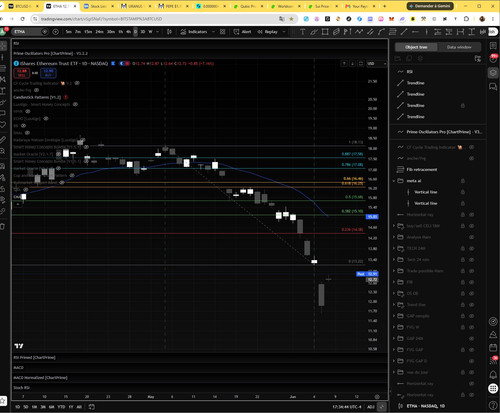Click the red SELL price button

(x=22, y=73)
